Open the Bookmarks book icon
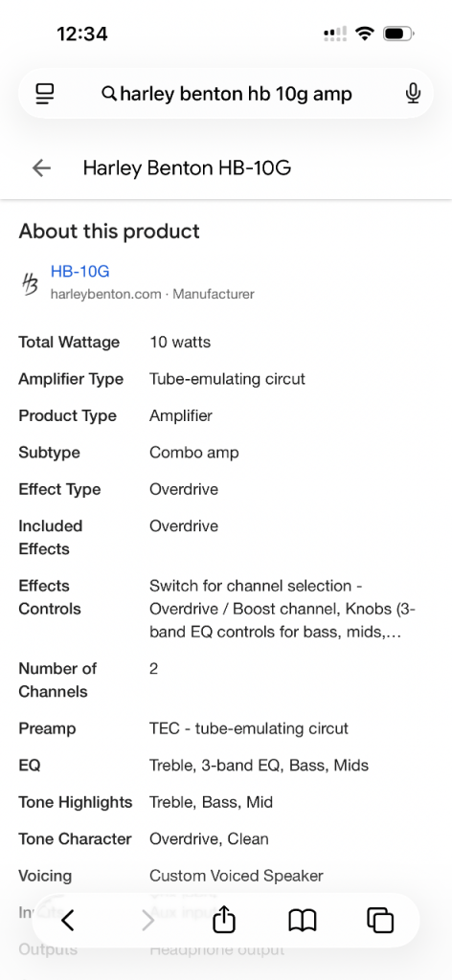This screenshot has width=452, height=980. (303, 921)
